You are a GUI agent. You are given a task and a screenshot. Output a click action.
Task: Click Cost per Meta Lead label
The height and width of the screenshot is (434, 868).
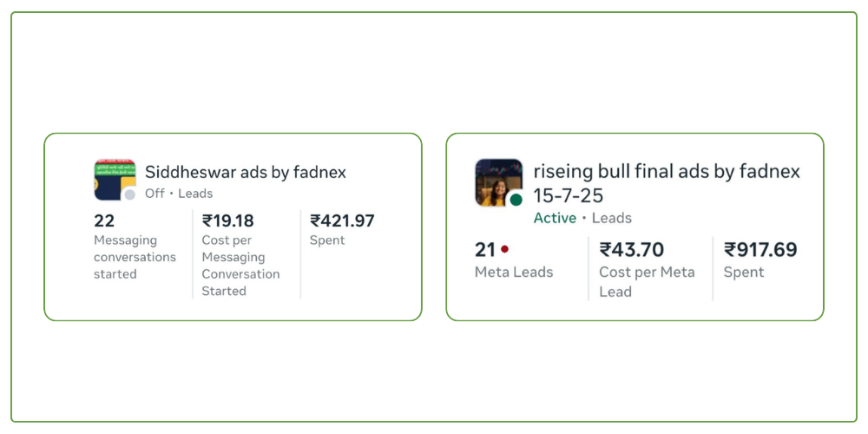click(647, 281)
